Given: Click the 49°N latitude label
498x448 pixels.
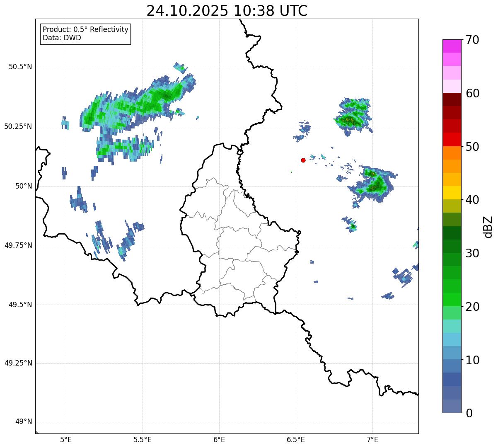Looking at the screenshot, I should [23, 422].
